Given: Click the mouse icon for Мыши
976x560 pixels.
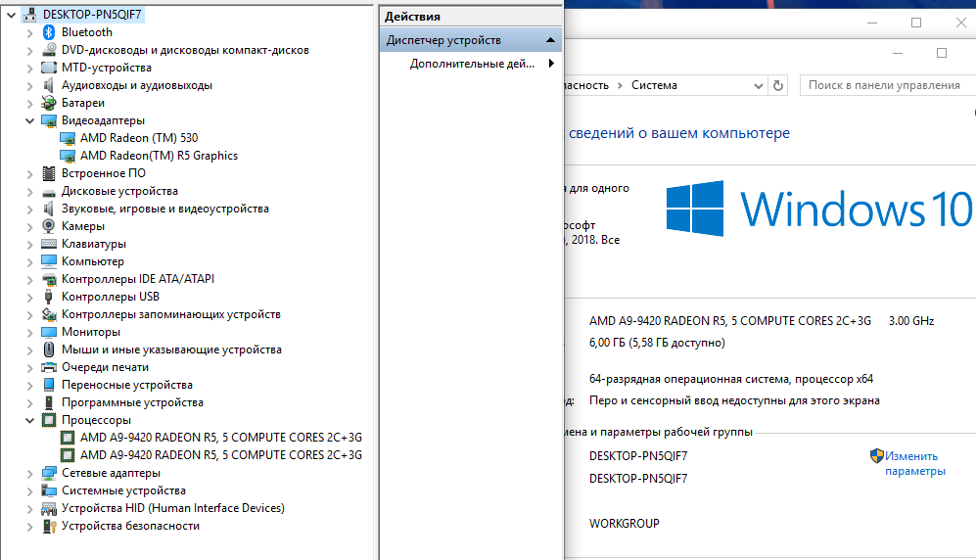Looking at the screenshot, I should point(49,350).
